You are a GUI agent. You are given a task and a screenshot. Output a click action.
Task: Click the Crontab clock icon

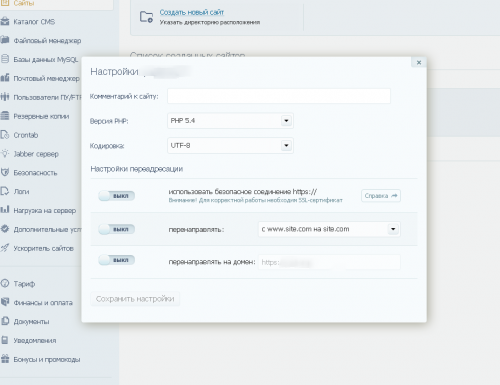(5, 135)
